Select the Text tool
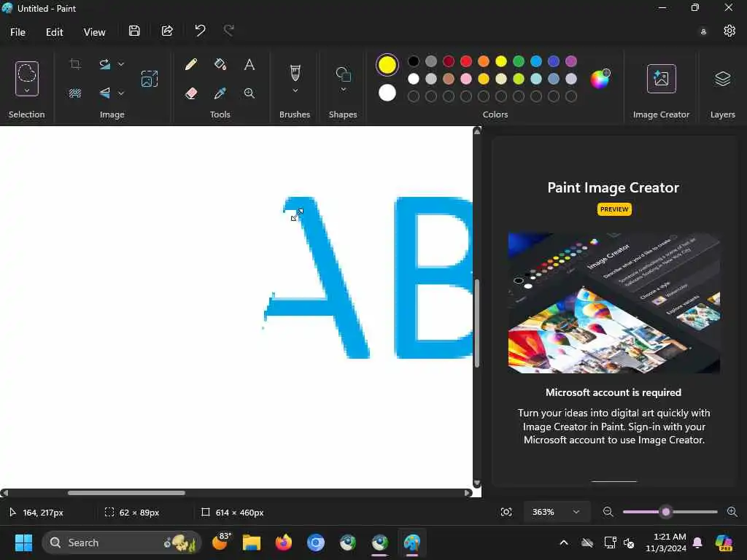Viewport: 747px width, 560px height. click(249, 64)
